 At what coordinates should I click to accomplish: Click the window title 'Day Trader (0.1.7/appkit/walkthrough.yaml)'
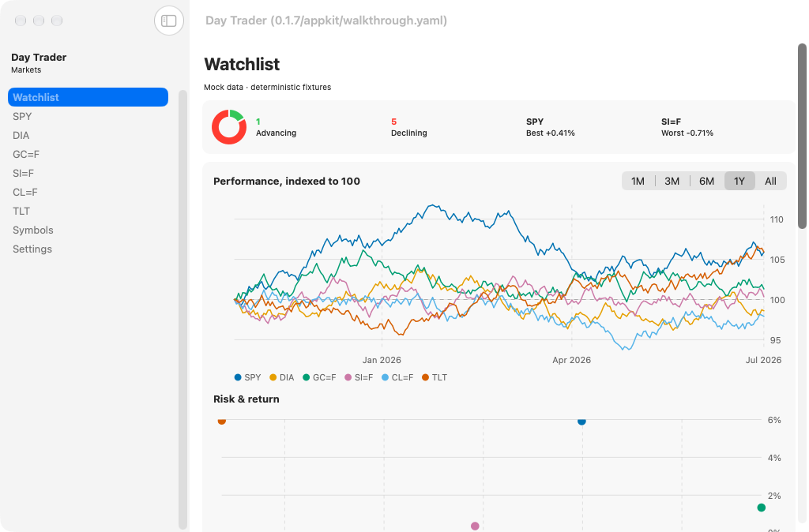326,21
